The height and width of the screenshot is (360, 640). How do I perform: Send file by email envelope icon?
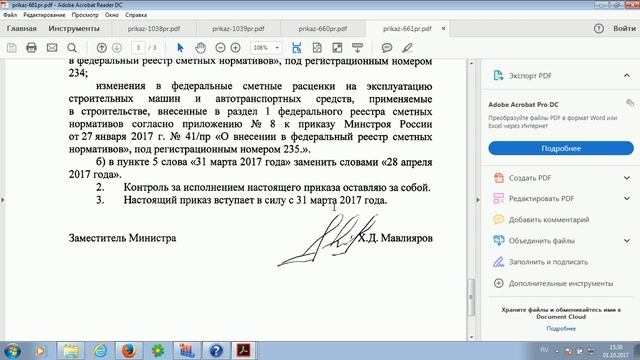(52, 48)
